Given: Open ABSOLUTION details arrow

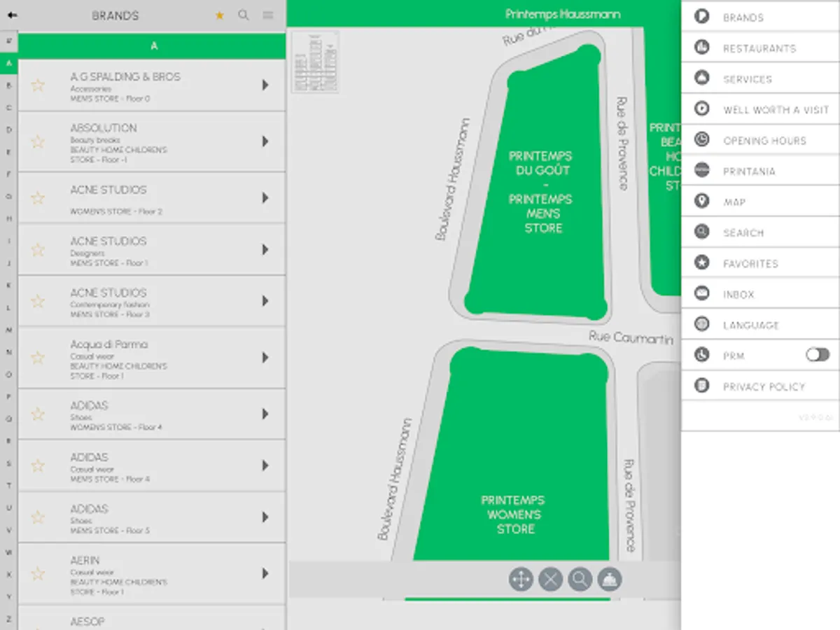Looking at the screenshot, I should coord(265,141).
